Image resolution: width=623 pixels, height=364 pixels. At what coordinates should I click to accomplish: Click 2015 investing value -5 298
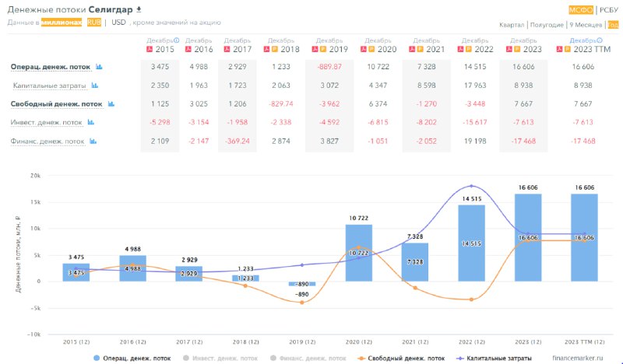click(x=160, y=122)
